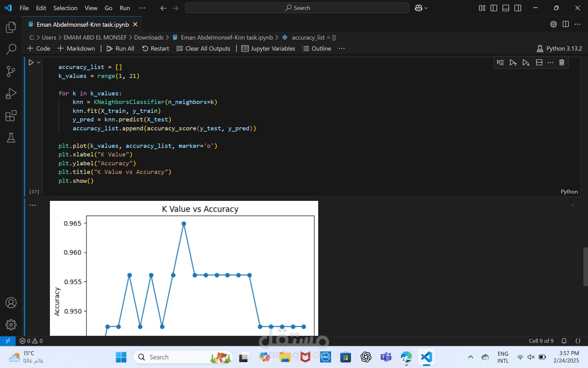
Task: Delete the current notebook cell
Action: click(562, 63)
